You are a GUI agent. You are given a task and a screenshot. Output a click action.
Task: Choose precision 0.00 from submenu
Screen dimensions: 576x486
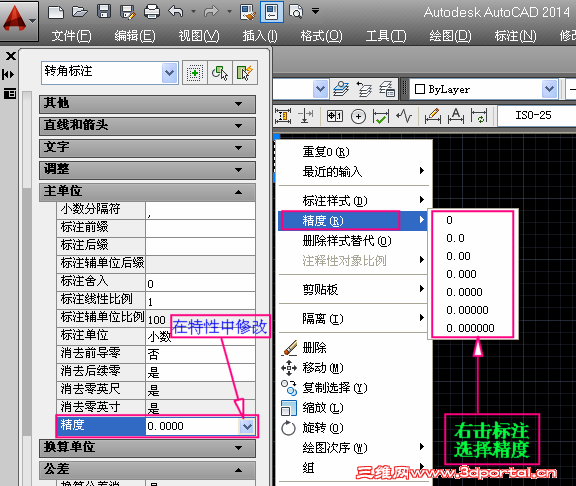click(x=458, y=256)
